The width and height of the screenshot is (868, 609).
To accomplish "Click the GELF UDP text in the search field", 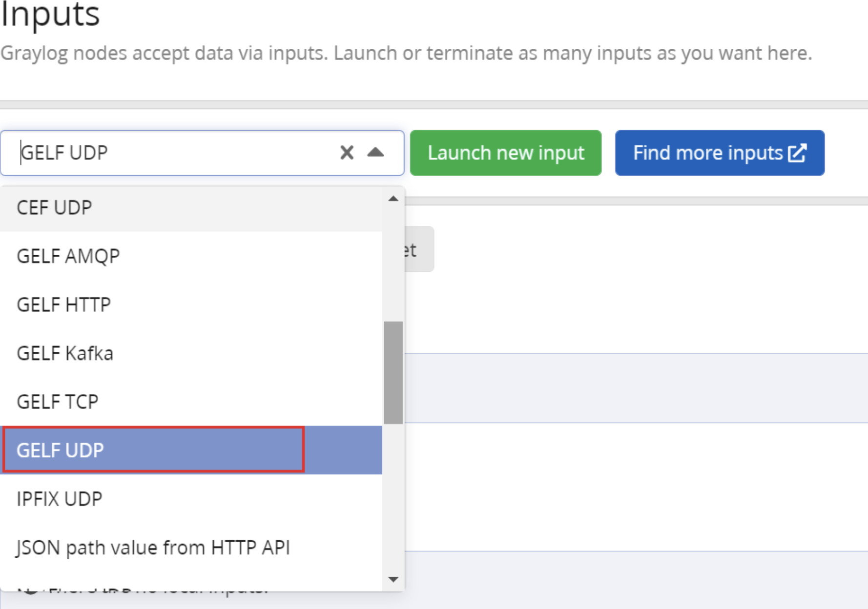I will [x=64, y=153].
